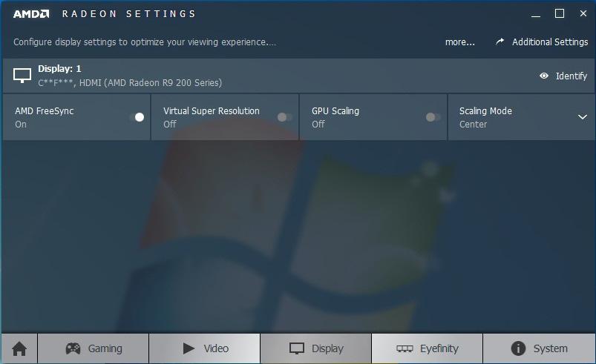Go to the Home icon tab

pyautogui.click(x=19, y=348)
